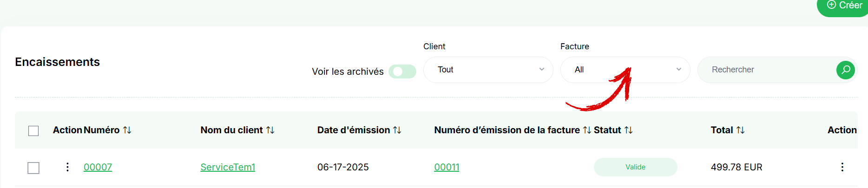Click the green search magnifier icon
This screenshot has height=188, width=868.
846,70
